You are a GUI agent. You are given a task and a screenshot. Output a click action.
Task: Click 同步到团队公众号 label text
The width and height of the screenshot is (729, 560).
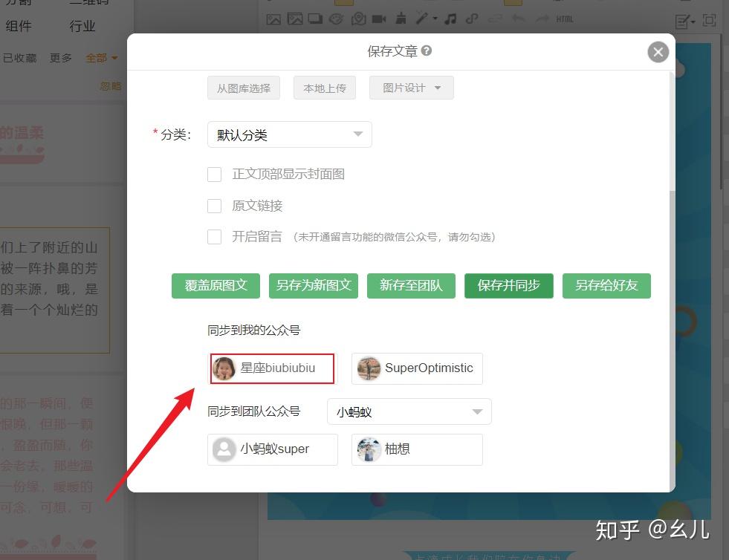(254, 411)
